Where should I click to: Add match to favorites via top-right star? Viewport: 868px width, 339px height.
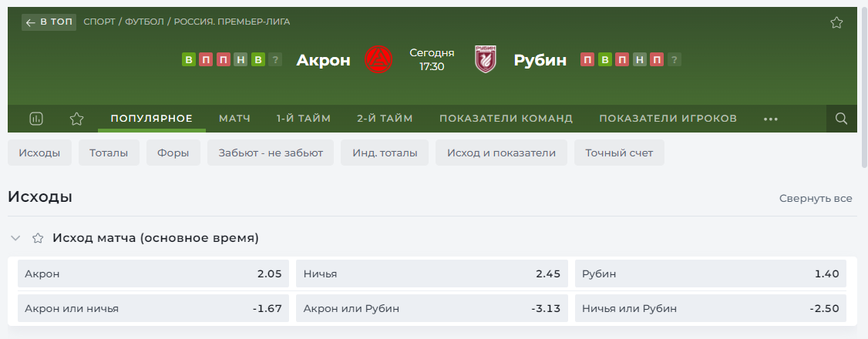(836, 22)
